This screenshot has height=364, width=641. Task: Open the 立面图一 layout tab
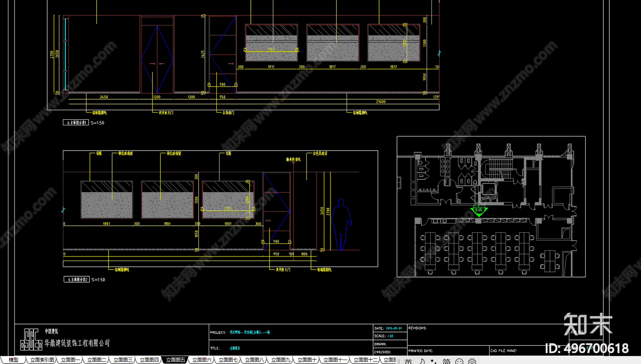coord(71,360)
